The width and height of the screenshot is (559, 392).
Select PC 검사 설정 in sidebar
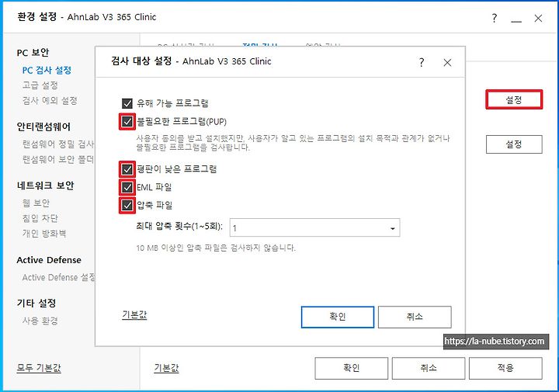47,70
